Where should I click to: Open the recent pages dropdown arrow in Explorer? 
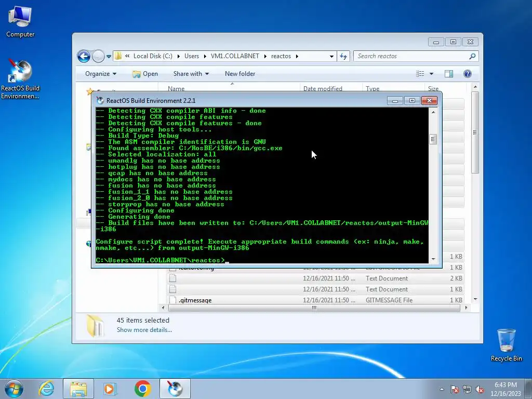[x=109, y=56]
